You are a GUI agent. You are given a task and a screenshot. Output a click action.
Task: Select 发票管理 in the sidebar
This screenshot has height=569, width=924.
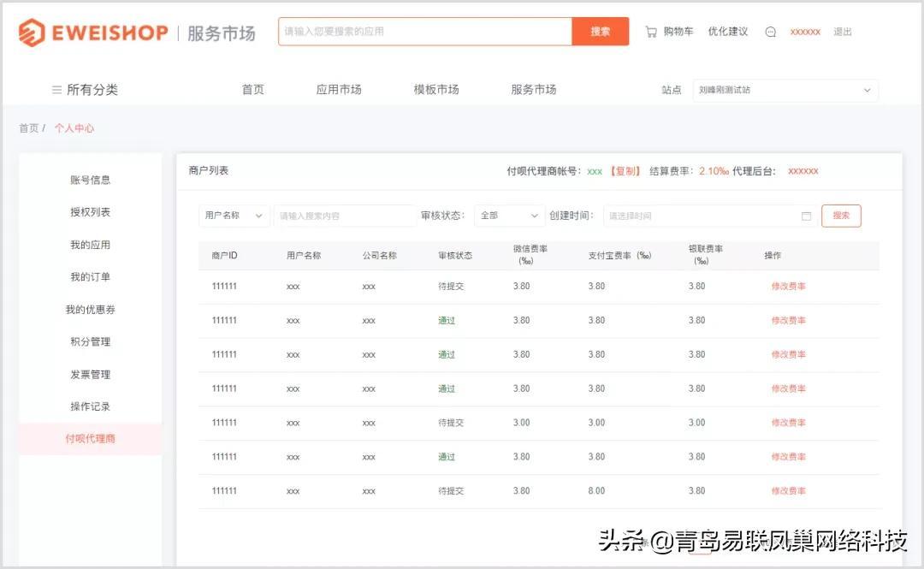point(90,375)
